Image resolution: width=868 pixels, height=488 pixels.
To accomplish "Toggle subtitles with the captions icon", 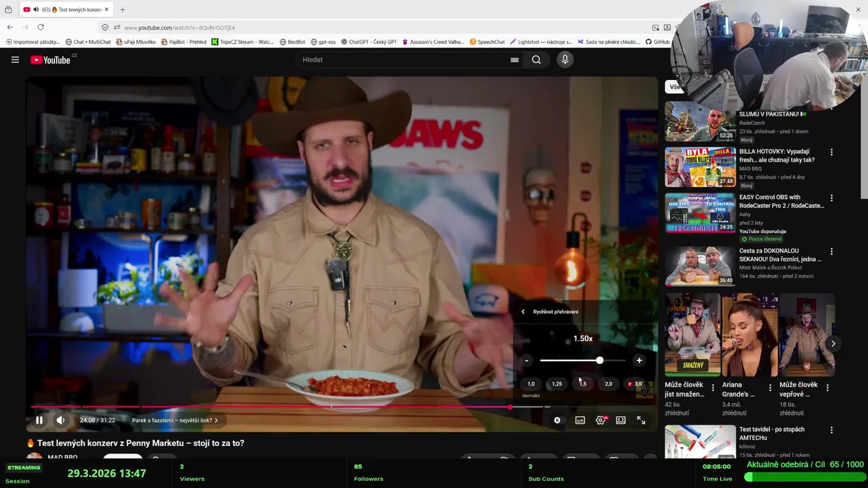I will pyautogui.click(x=580, y=420).
